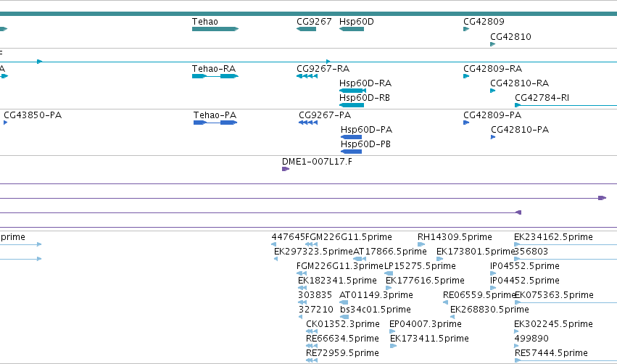
Task: Select the CG42810 gene arrow
Action: [x=492, y=44]
